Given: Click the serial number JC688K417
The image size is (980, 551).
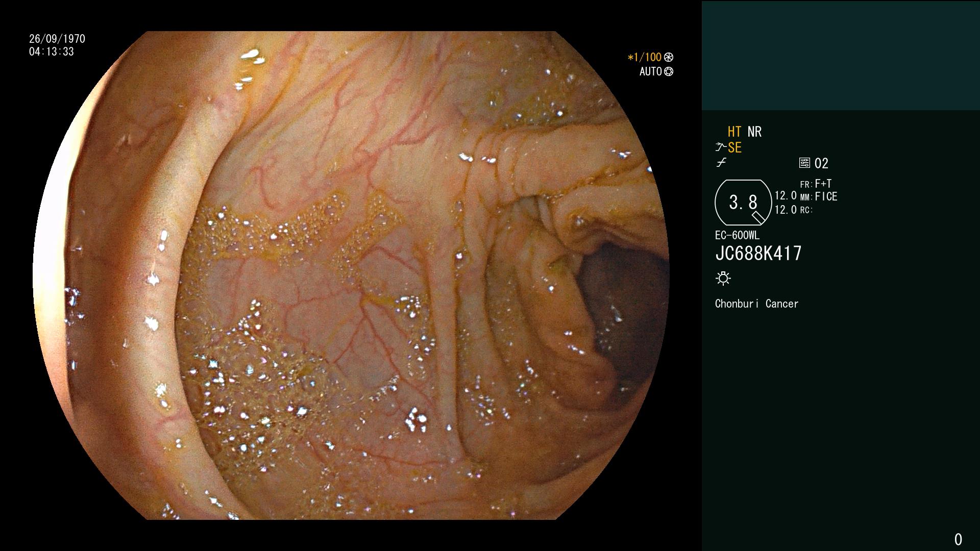Looking at the screenshot, I should tap(758, 253).
